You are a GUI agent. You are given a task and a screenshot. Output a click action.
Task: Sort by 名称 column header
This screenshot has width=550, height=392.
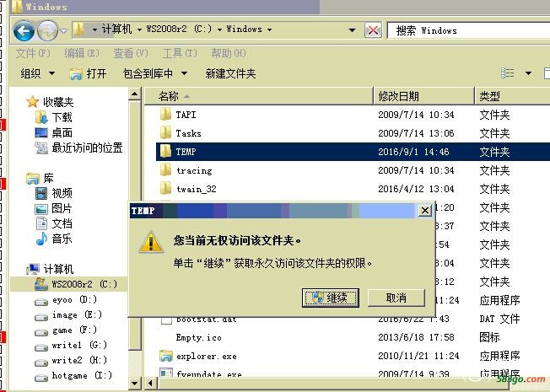point(259,96)
